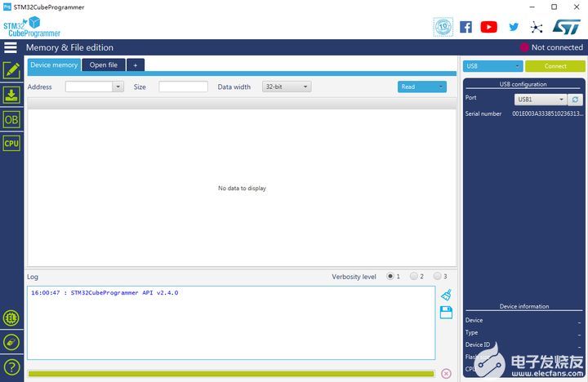Screen dimensions: 588x382
Task: Maximize the STM32CubeProgrammer window
Action: click(x=554, y=7)
